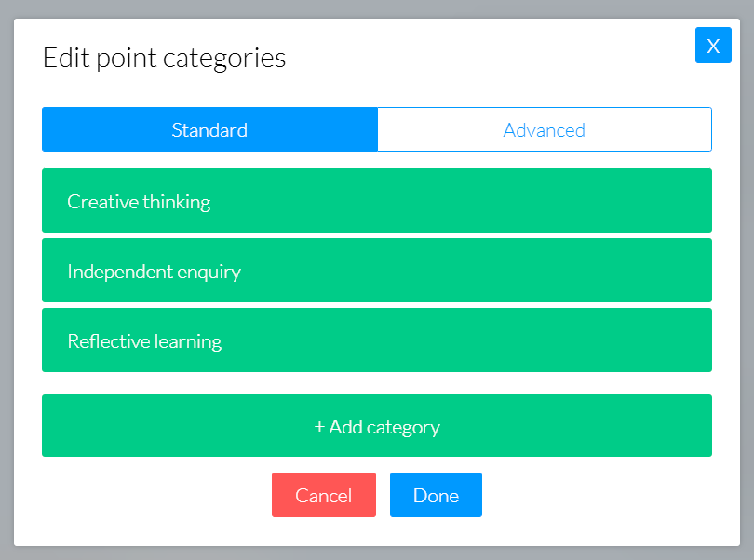
Task: Exit the Edit point categories popup
Action: click(713, 45)
